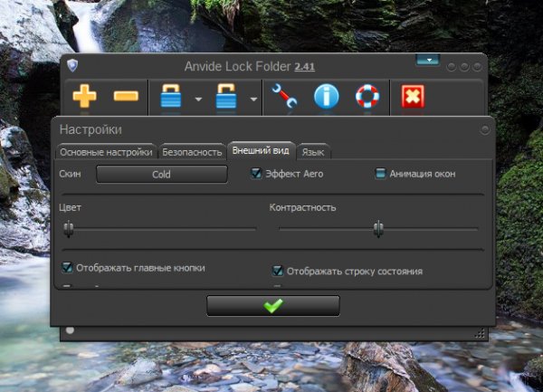Screen dimensions: 543x392
Task: Click the Цвет slider handle
Action: point(69,228)
